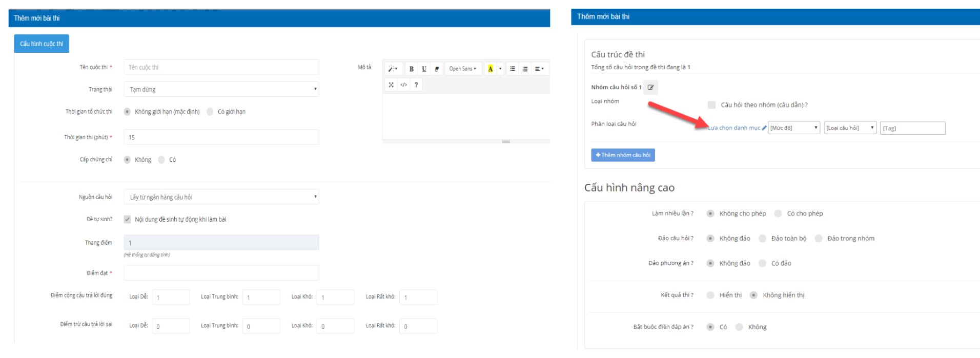Check the 'Câu hỏi theo nhóm' checkbox

[711, 105]
